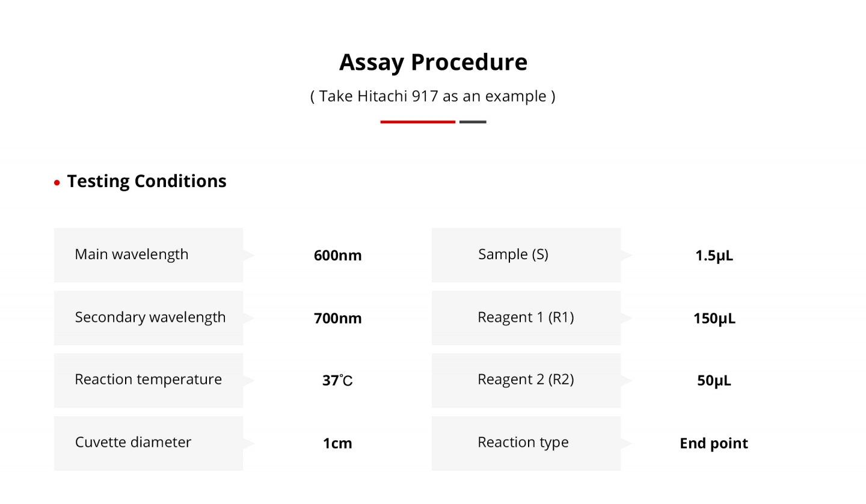
Task: Click the Reagent 1 (R1) label box
Action: tap(526, 318)
